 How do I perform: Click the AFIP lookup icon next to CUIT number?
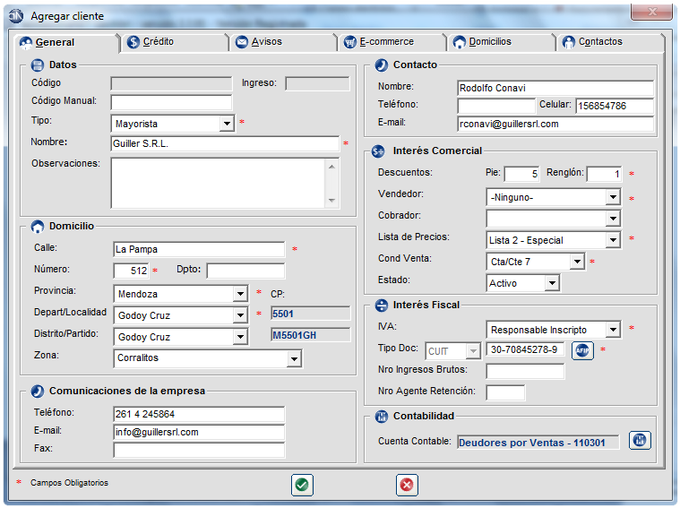coord(582,351)
